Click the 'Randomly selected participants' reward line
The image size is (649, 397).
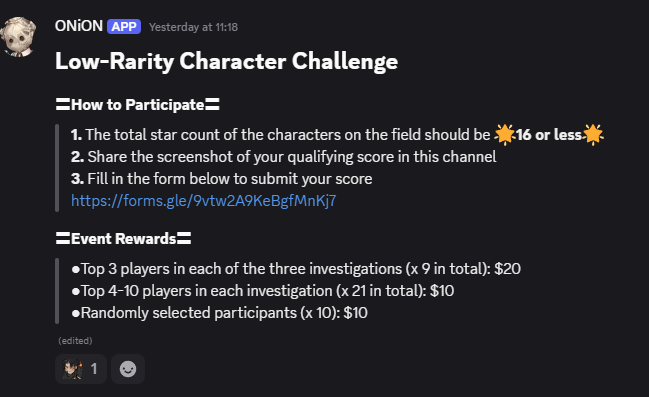point(219,313)
